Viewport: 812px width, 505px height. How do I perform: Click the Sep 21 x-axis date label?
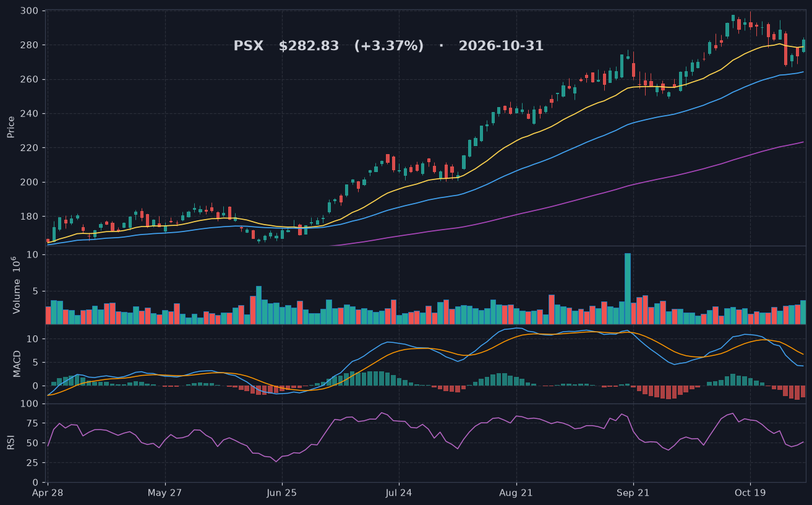(633, 493)
